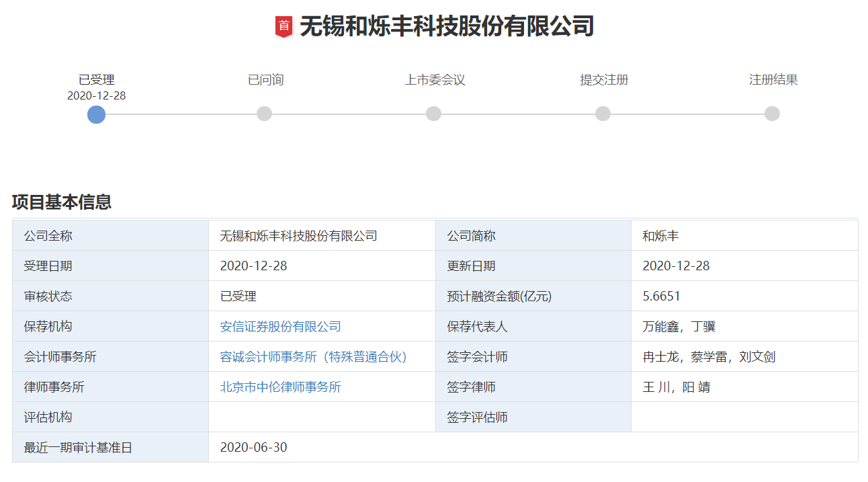Click the 上市委会议 milestone circle on the timeline
This screenshot has width=868, height=482.
pos(434,114)
